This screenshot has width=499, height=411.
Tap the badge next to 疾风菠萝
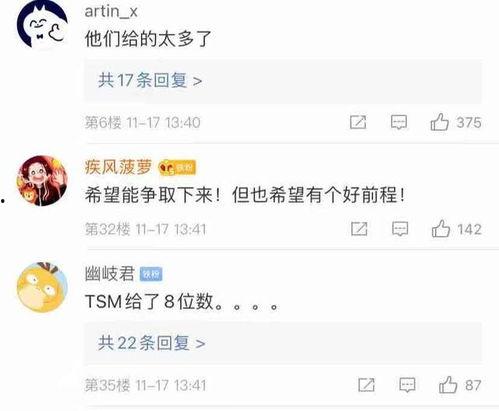click(177, 168)
